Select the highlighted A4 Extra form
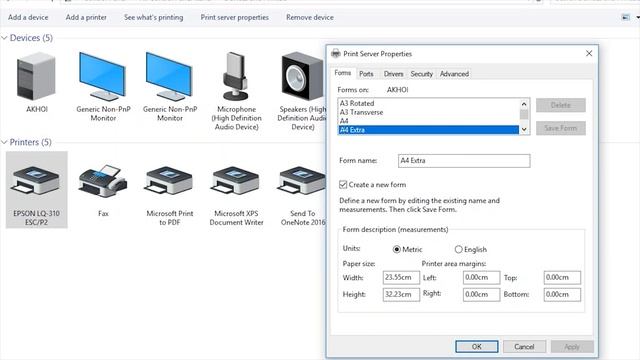The height and width of the screenshot is (360, 640). tap(429, 130)
